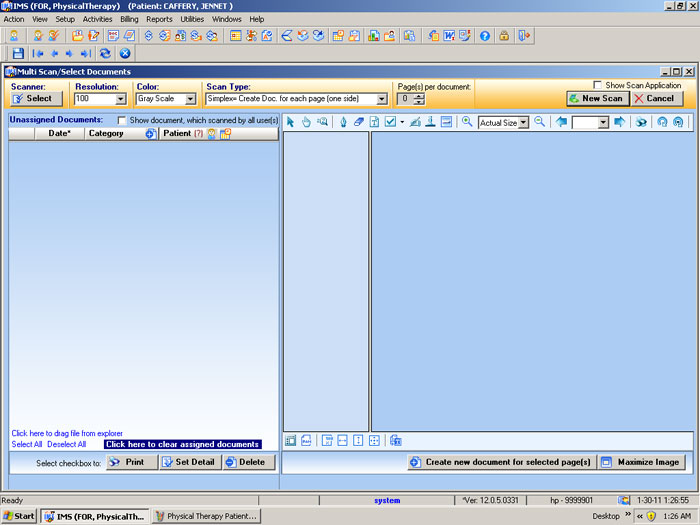Toggle Show document scanned by all users
The image size is (700, 525).
click(x=121, y=121)
